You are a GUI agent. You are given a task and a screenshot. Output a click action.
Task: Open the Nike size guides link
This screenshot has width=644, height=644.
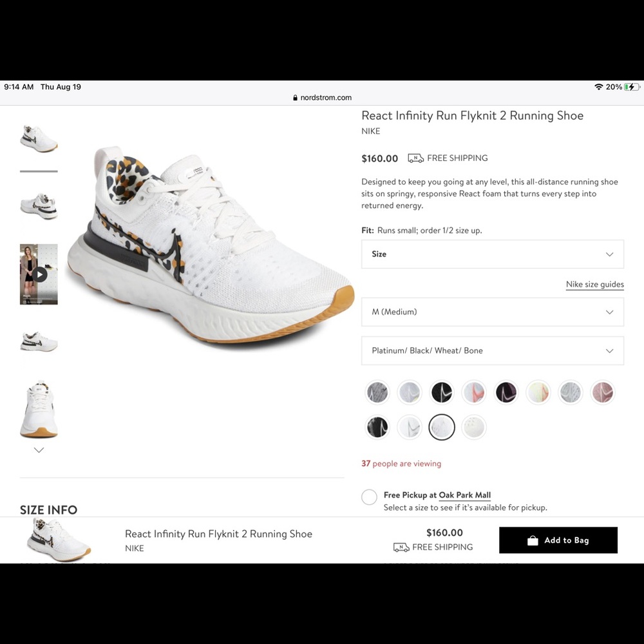pyautogui.click(x=594, y=284)
